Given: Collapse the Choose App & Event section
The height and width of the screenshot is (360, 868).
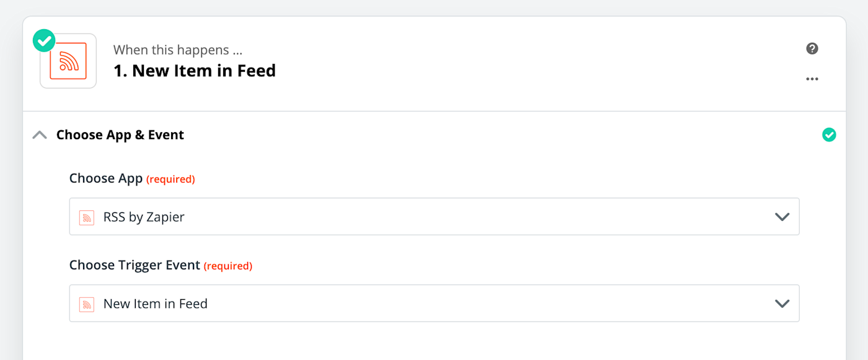Looking at the screenshot, I should point(40,135).
